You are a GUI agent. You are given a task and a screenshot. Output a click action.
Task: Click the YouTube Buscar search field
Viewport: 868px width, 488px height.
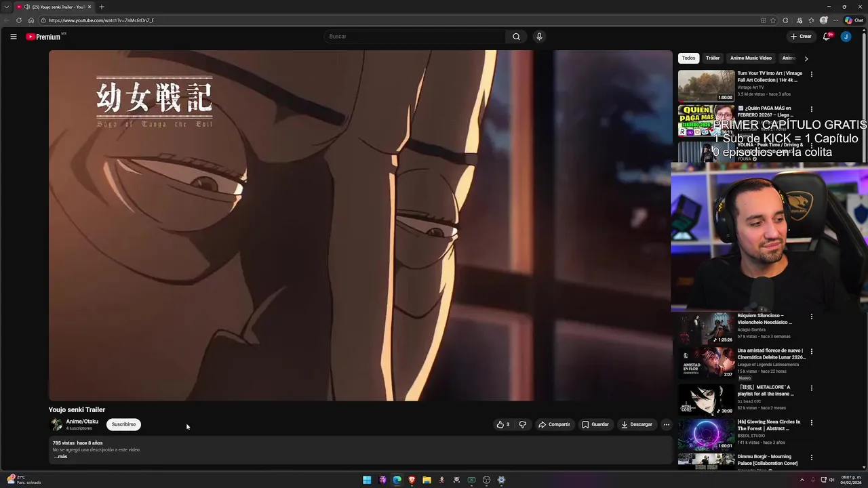(415, 37)
